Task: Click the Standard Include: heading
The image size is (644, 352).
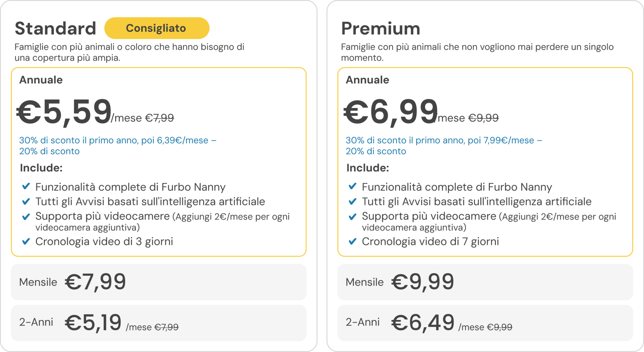Action: point(41,168)
